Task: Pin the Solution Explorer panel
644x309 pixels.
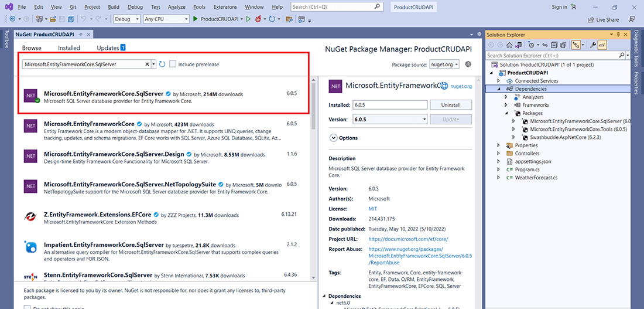Action: coord(619,35)
